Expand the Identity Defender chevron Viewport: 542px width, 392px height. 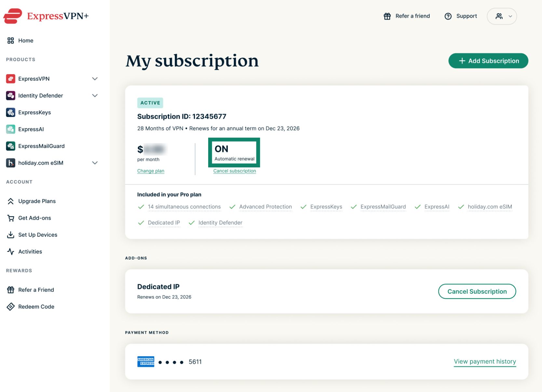click(x=95, y=96)
